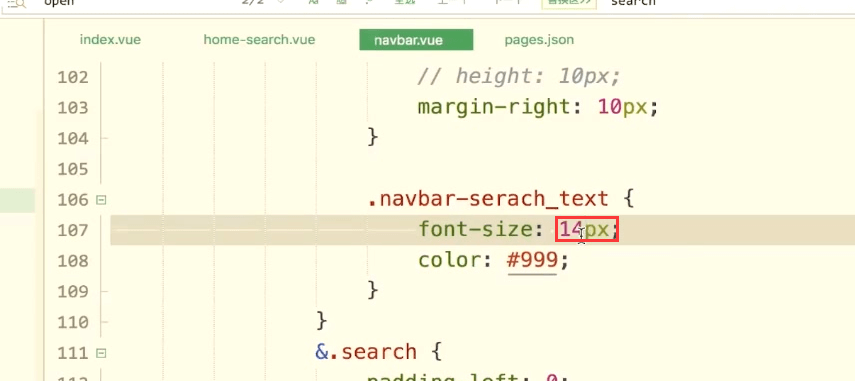
Task: Click line number 105 in gutter
Action: pos(73,169)
